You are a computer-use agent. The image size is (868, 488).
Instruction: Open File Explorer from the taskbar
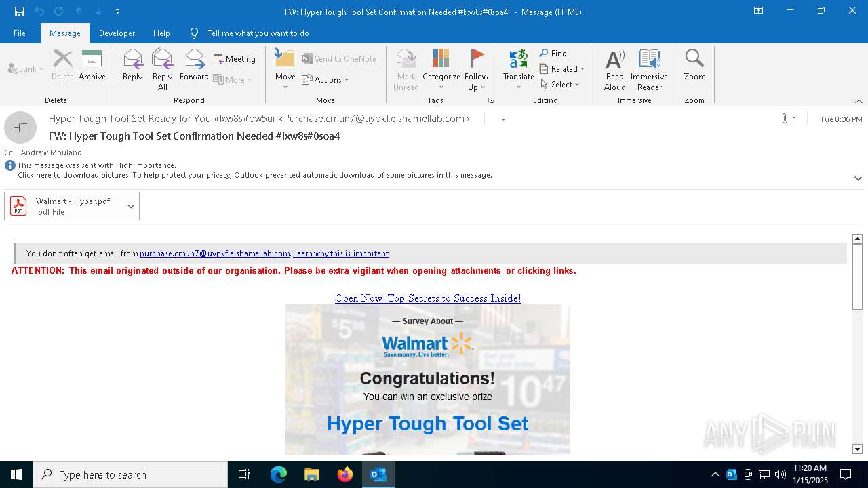tap(311, 474)
